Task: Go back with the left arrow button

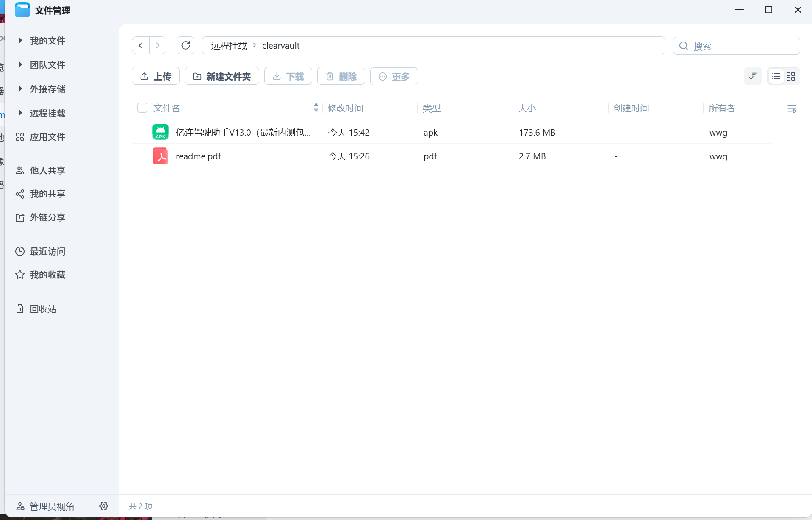Action: pyautogui.click(x=141, y=45)
